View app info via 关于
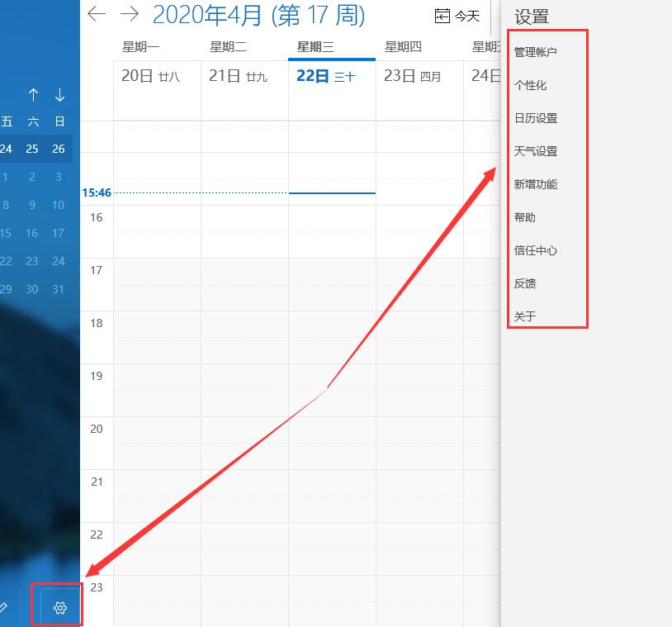Viewport: 672px width, 627px height. point(526,316)
